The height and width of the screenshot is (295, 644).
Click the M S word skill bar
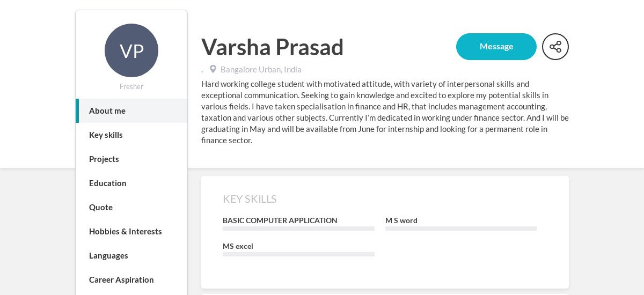(x=461, y=228)
